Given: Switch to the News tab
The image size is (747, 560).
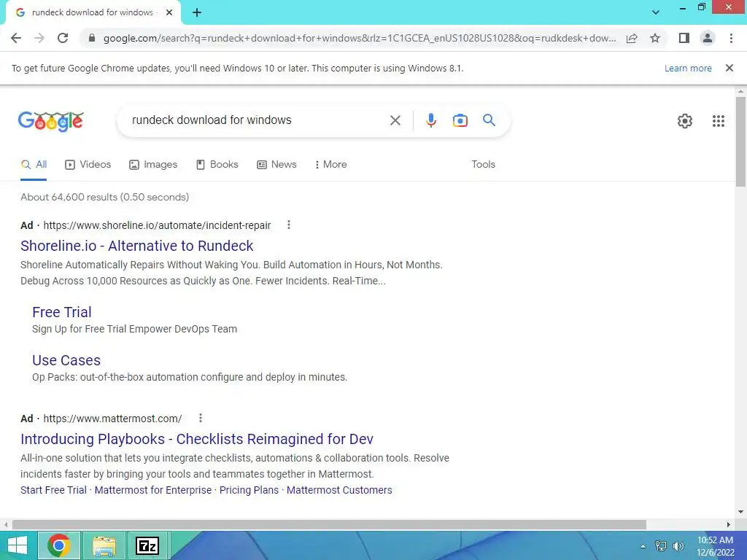Looking at the screenshot, I should pyautogui.click(x=276, y=165).
